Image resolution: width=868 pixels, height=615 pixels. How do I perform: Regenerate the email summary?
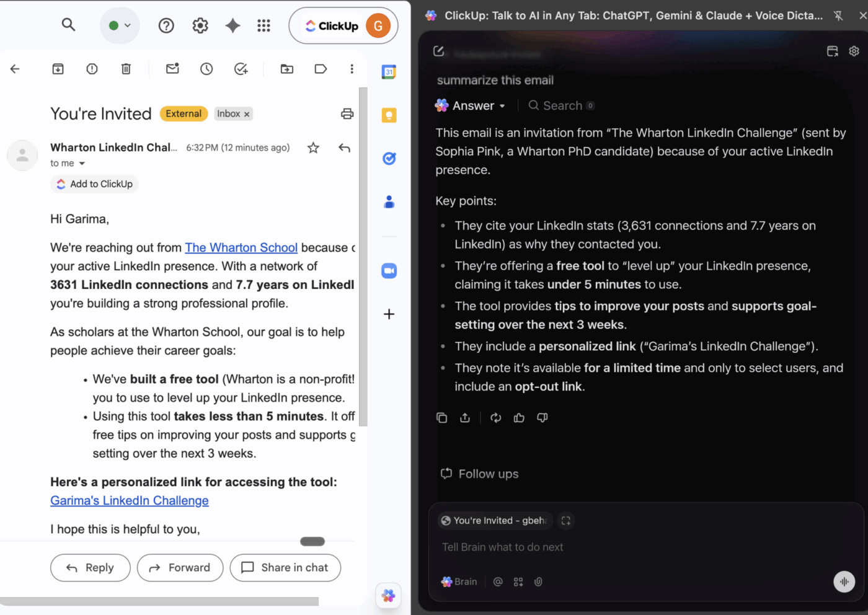pyautogui.click(x=495, y=418)
